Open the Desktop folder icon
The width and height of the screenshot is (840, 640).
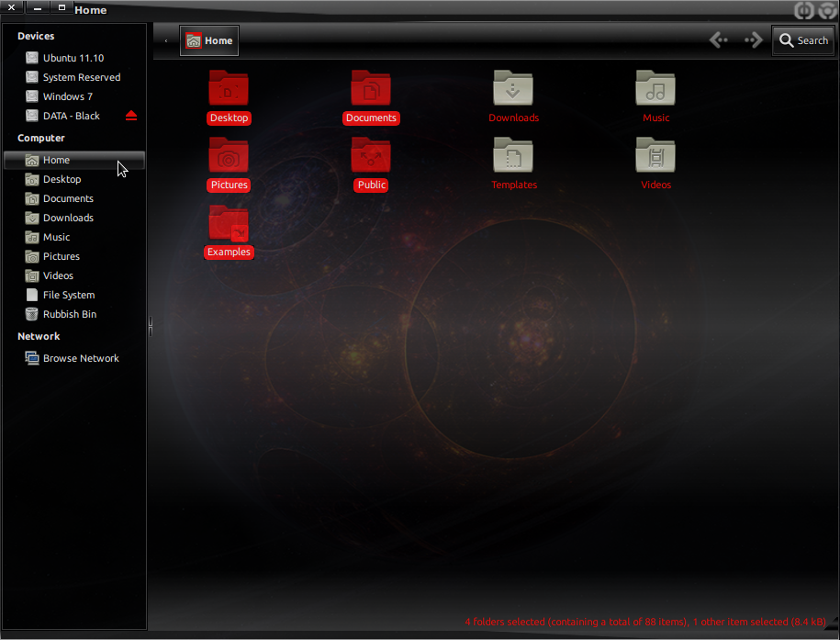(229, 88)
